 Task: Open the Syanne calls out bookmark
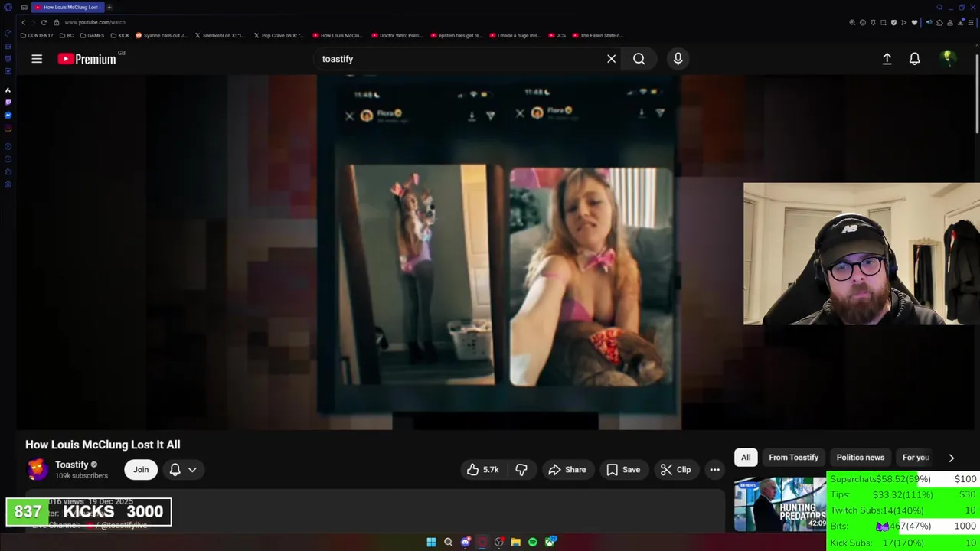pyautogui.click(x=162, y=35)
